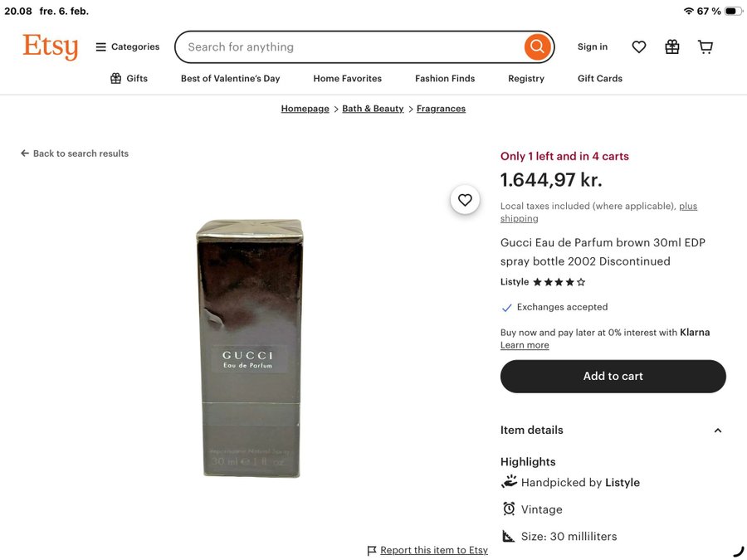Click the Etsy logo
Viewport: 747px width, 560px height.
(50, 46)
